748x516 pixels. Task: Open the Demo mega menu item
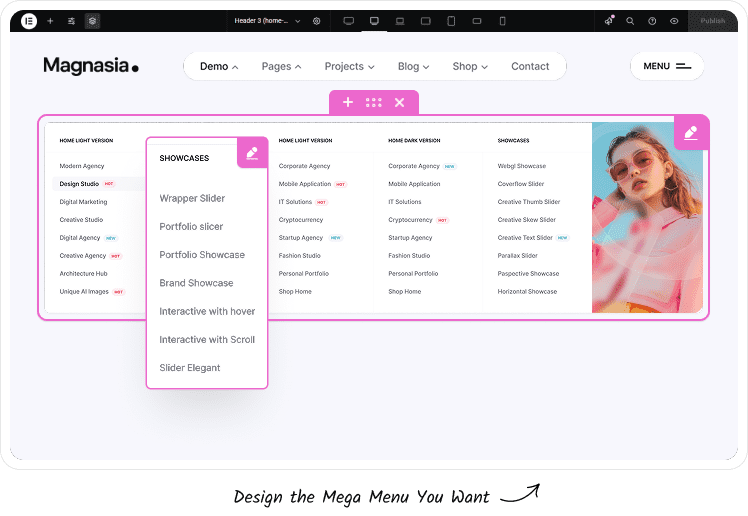tap(219, 67)
